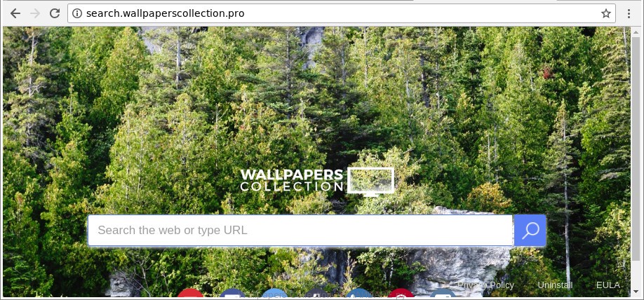Bookmark this page with the star icon
Screen dimensions: 644x300
point(606,13)
